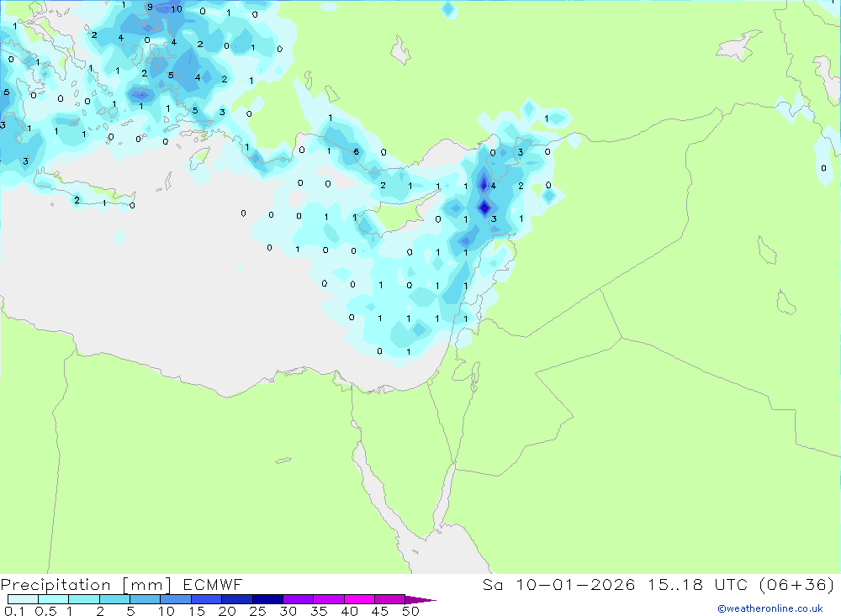Click the '35' legend scale label
This screenshot has height=616, width=841.
(x=319, y=611)
